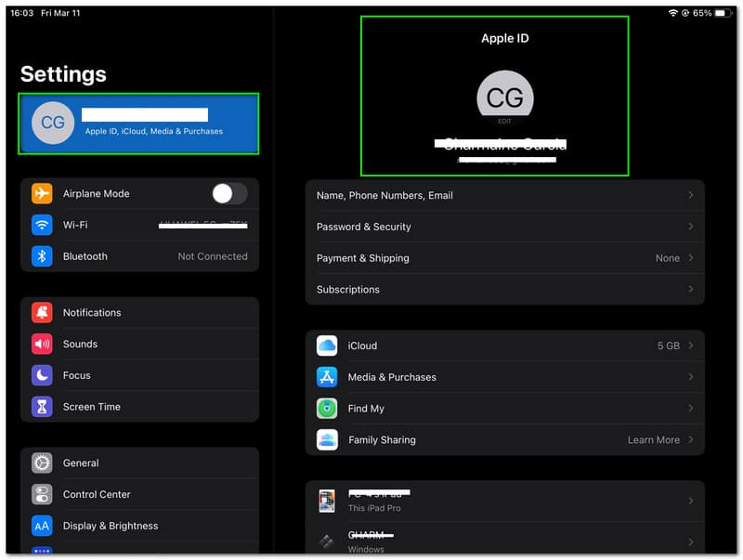Tap the 65% battery percentage
The width and height of the screenshot is (743, 560).
pos(702,13)
